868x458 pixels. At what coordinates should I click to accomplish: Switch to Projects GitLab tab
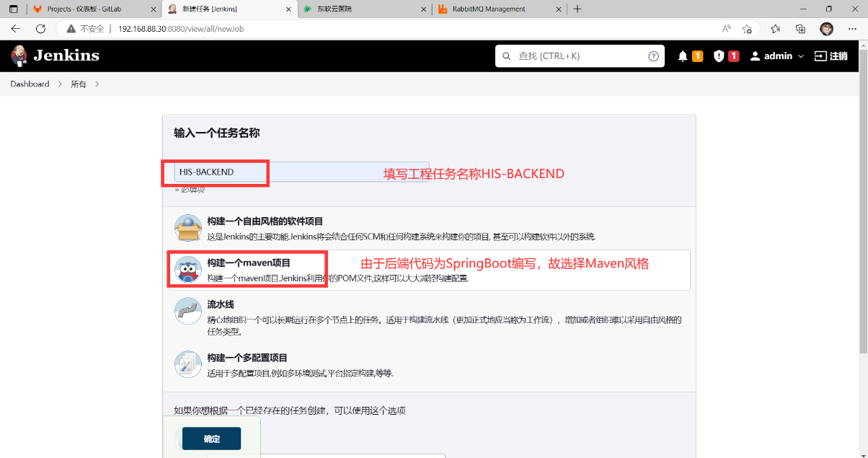pyautogui.click(x=94, y=9)
